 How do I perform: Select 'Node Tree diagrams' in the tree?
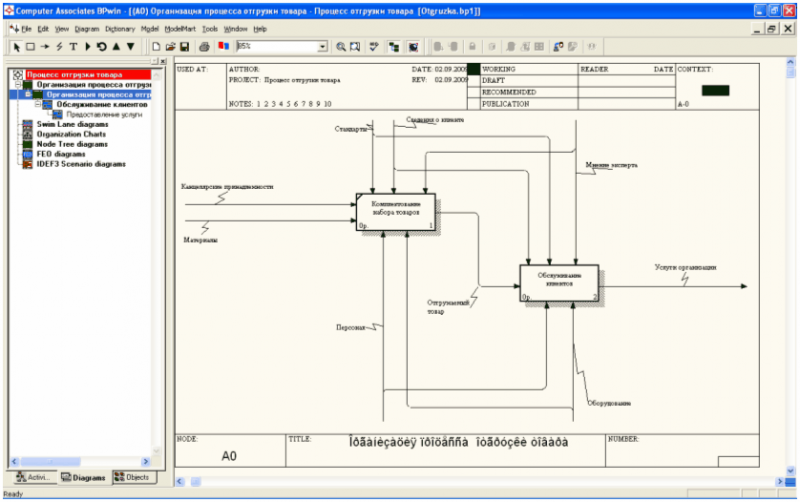click(x=72, y=144)
